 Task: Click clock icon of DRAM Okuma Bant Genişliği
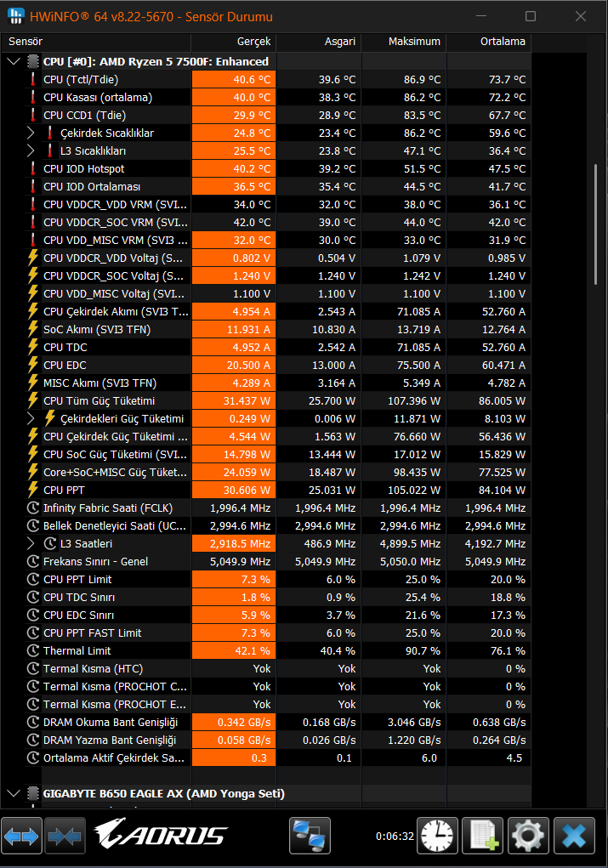pos(32,722)
